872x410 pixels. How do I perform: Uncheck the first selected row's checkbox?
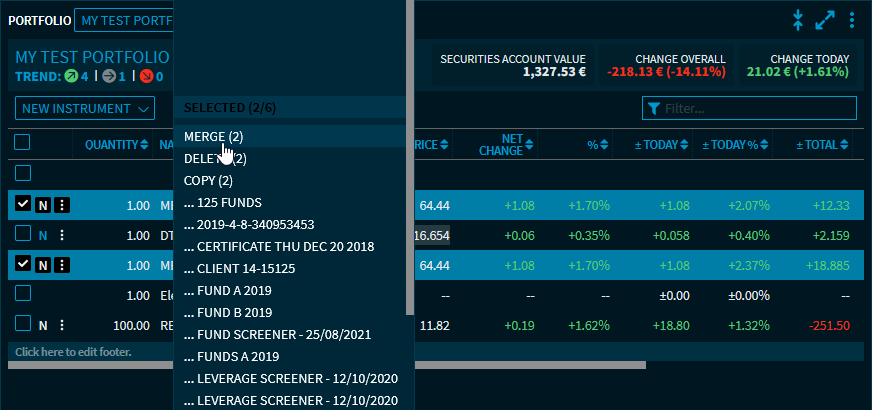tap(23, 205)
